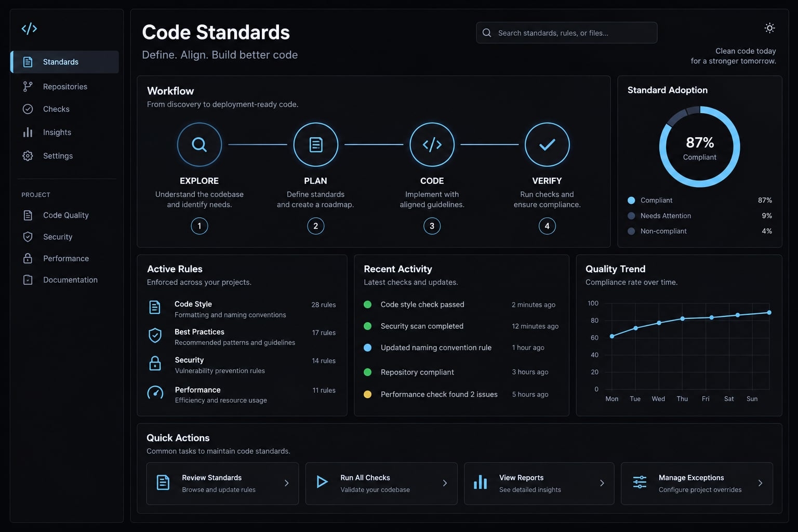This screenshot has width=798, height=532.
Task: Click the '14 rules' count for Security
Action: coord(324,361)
